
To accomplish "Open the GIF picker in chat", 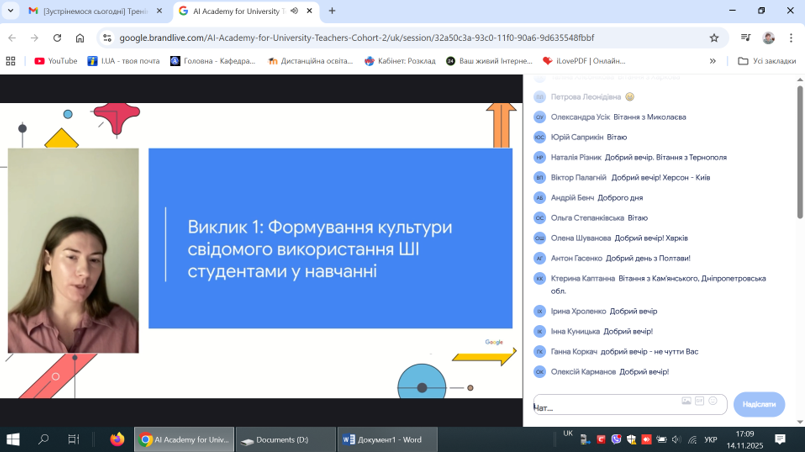I will coord(699,401).
